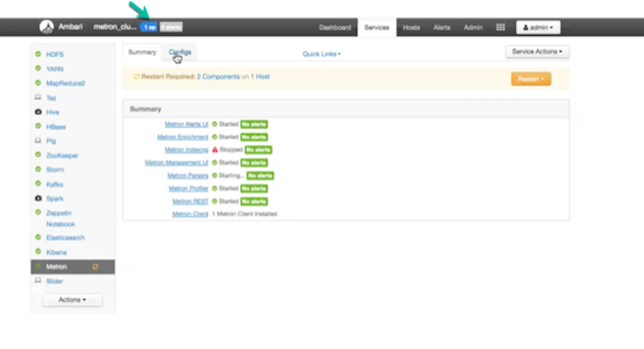Click No alerts badge for Metron Management UI
This screenshot has height=349, width=644.
click(x=254, y=163)
